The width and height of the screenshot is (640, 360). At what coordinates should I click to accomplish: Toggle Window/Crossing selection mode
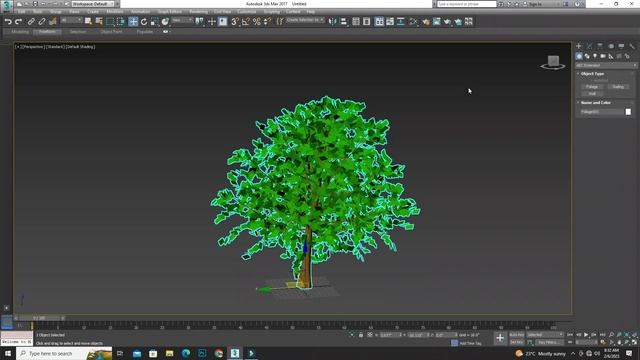(x=121, y=22)
